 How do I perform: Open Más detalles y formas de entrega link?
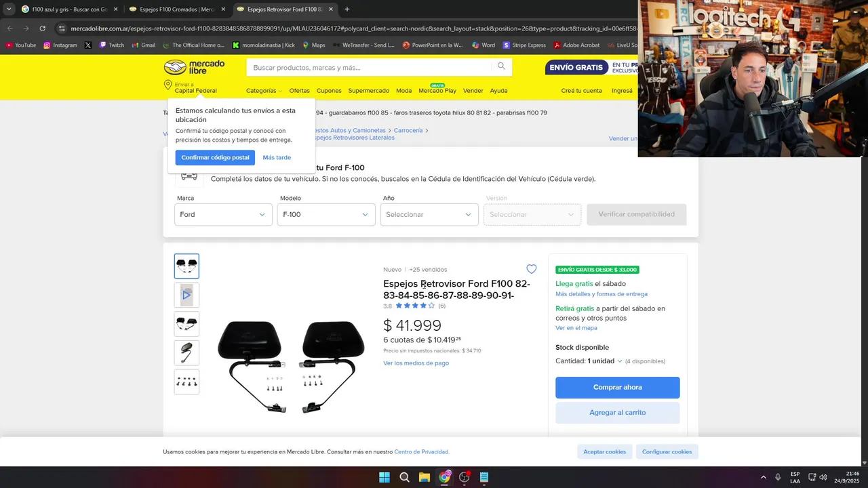(x=601, y=294)
